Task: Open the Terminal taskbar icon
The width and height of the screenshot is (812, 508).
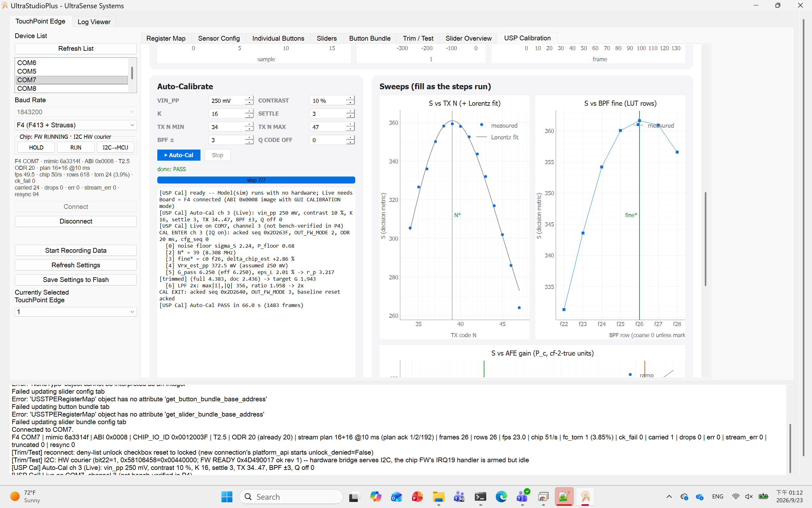Action: (480, 497)
